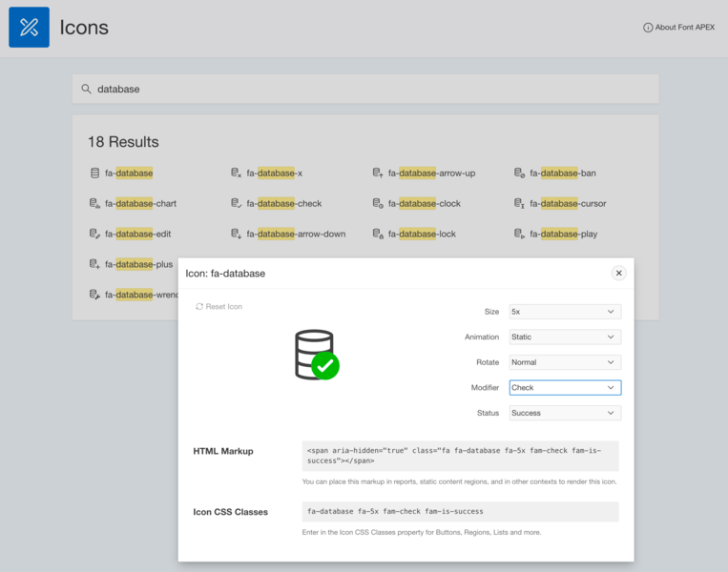Click the HTML Markup code box
Viewport: 728px width, 572px height.
pos(460,456)
